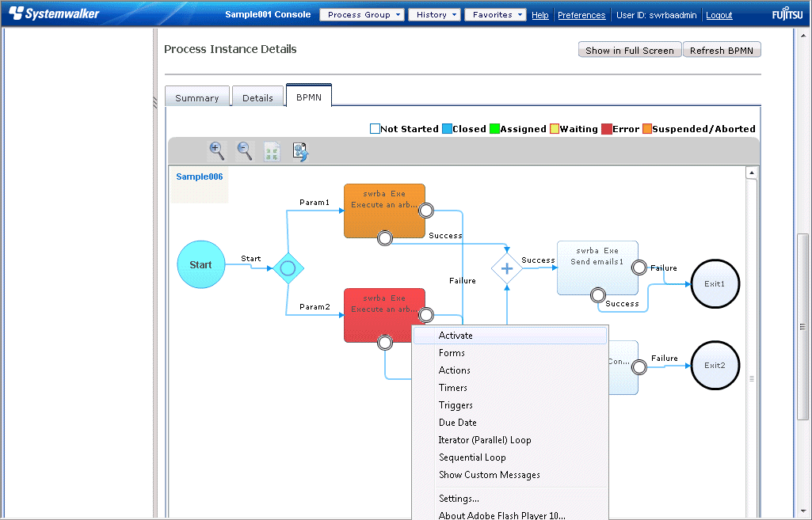Screen dimensions: 812x520
Task: Select the Exit2 end node
Action: pyautogui.click(x=715, y=366)
